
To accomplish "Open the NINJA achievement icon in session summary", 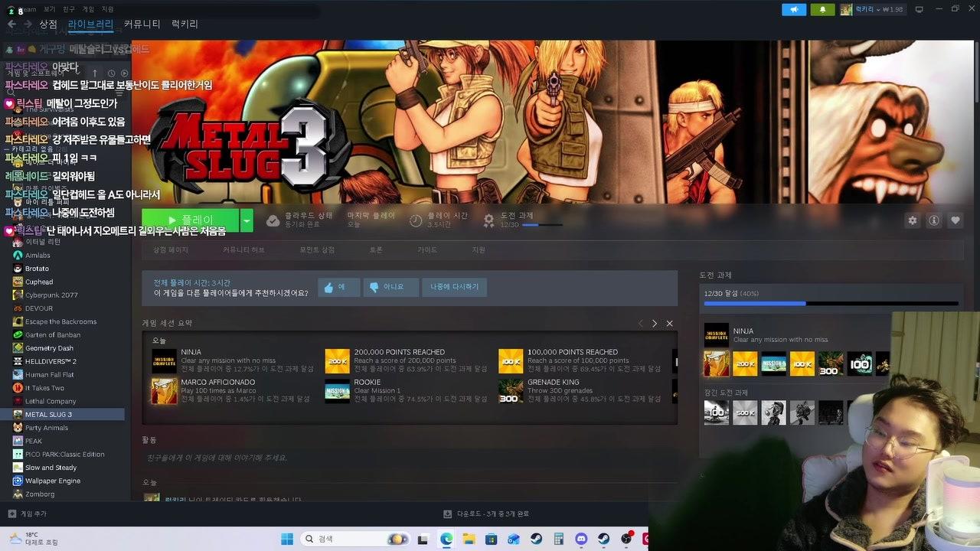I will coord(164,360).
